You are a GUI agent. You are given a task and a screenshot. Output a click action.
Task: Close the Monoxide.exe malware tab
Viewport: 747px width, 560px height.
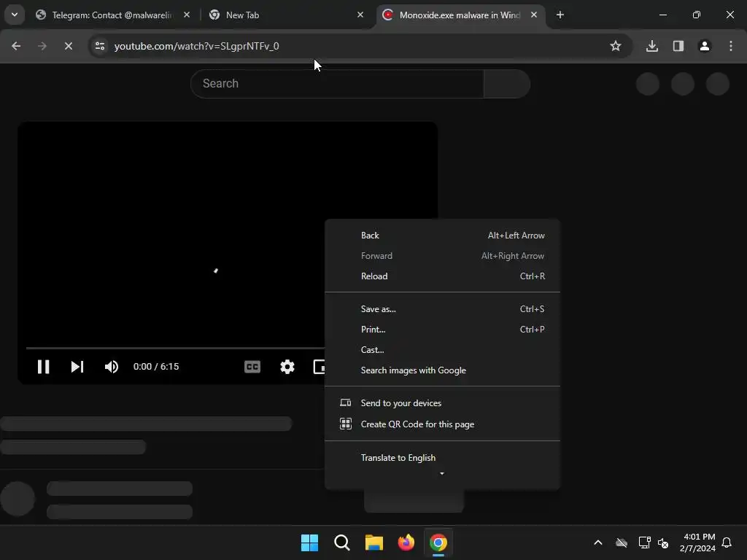[534, 15]
